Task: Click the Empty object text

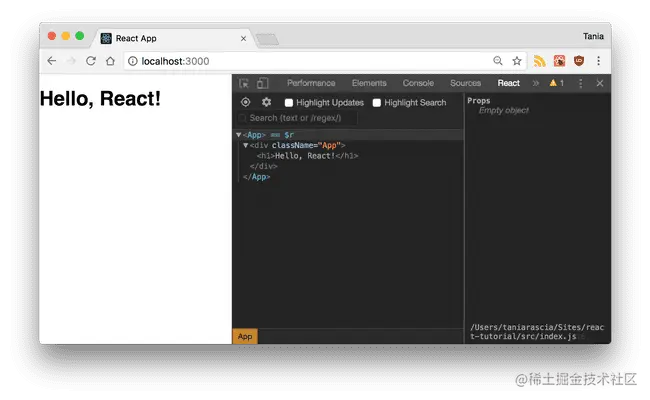Action: pyautogui.click(x=504, y=110)
